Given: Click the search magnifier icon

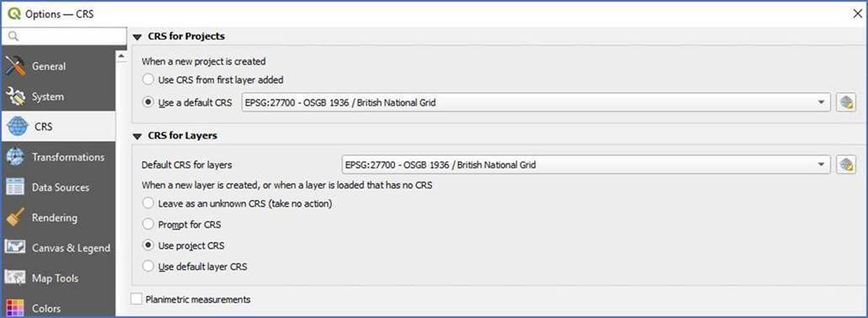Looking at the screenshot, I should coord(13,36).
